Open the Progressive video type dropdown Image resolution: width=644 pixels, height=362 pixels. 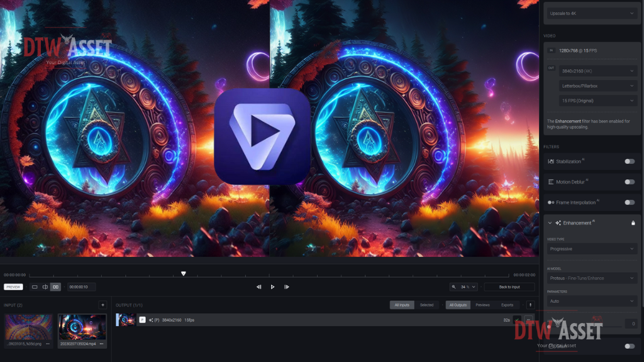[x=591, y=249]
